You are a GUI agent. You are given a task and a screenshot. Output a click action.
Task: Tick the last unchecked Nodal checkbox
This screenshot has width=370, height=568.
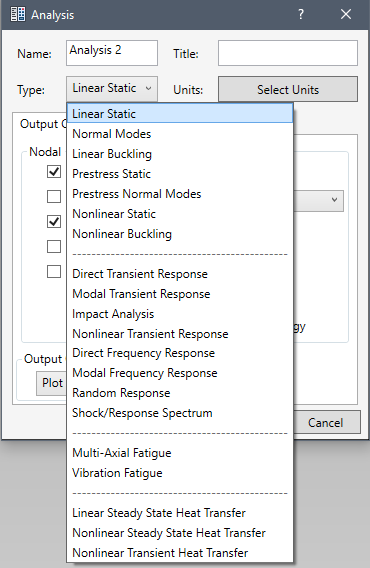point(54,271)
